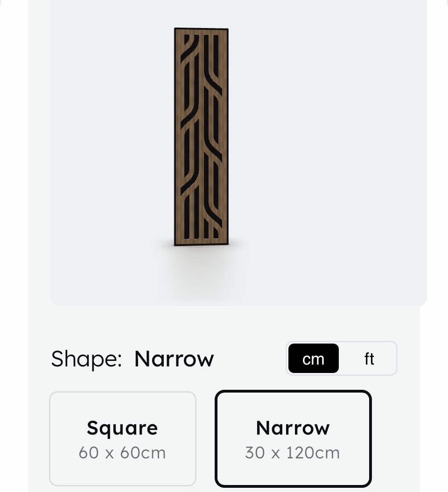The image size is (448, 492).
Task: Switch units to ft
Action: [x=369, y=358]
